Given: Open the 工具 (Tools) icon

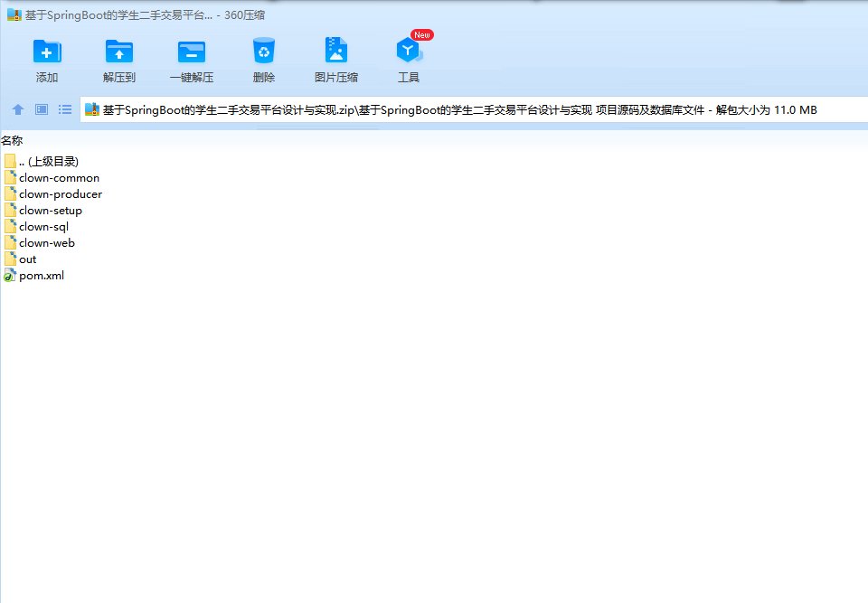Looking at the screenshot, I should click(x=409, y=51).
